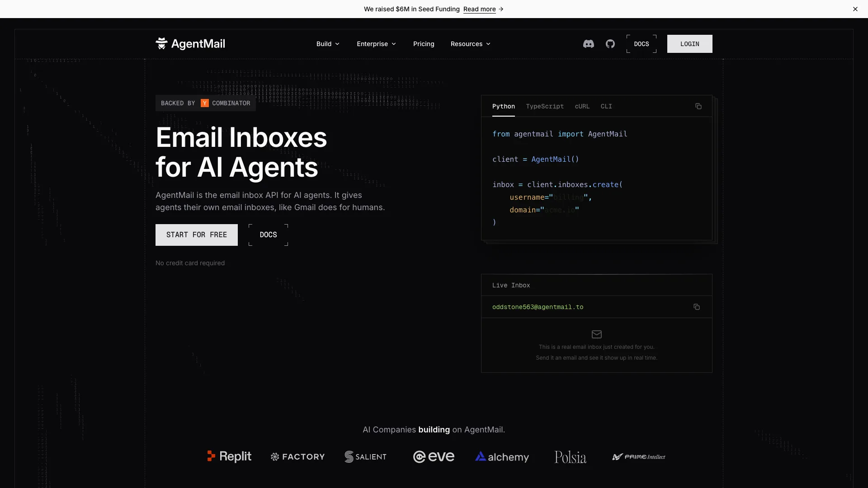Screen dimensions: 868x488
Task: Switch to the Python code tab
Action: click(x=504, y=106)
